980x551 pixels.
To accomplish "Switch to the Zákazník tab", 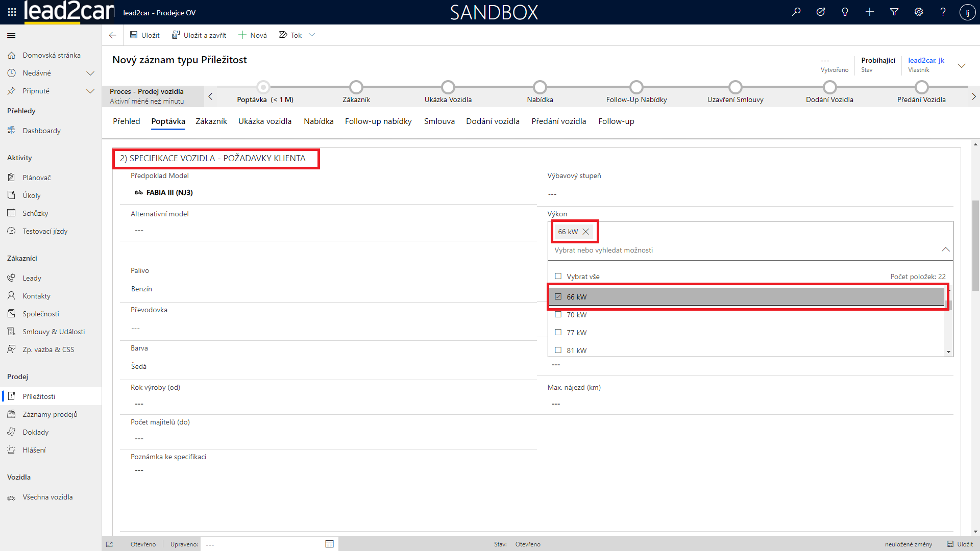I will click(x=211, y=121).
